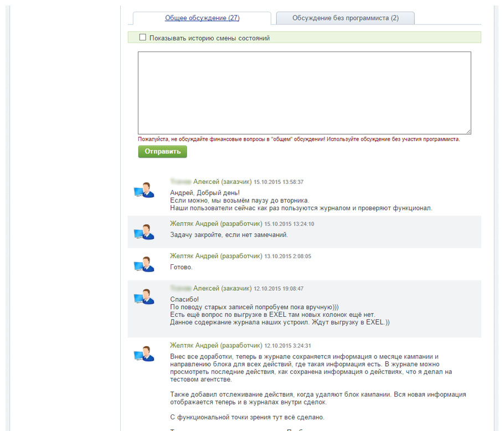
Task: Click the 13.10.2015 2:08:05 timestamp
Action: [287, 257]
